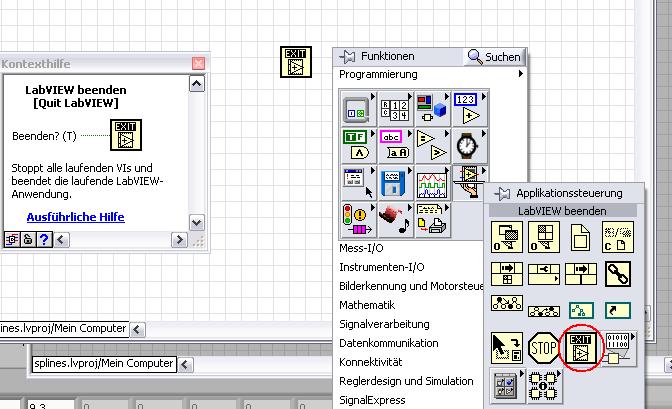This screenshot has height=409, width=672.
Task: Open the File I/O floppy disk subpalette
Action: pyautogui.click(x=395, y=183)
